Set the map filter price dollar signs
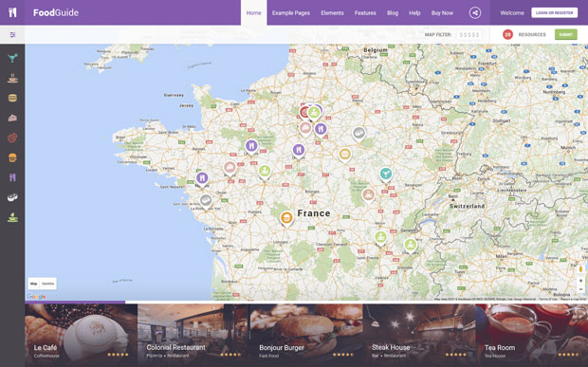The height and width of the screenshot is (367, 588). pos(469,35)
